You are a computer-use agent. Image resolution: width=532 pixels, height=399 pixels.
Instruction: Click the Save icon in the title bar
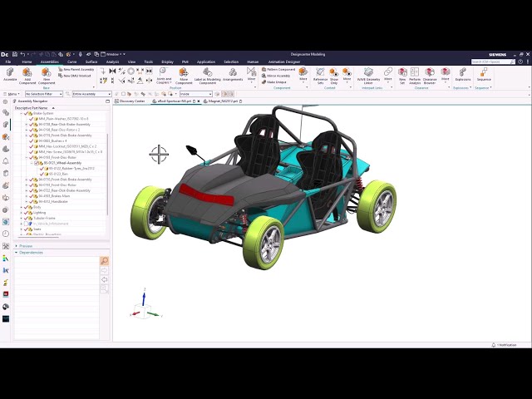tap(15, 54)
